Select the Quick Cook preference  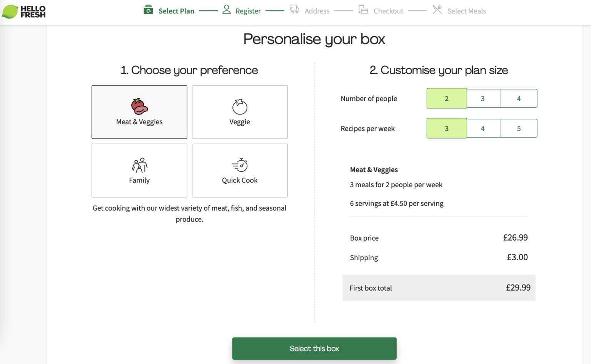click(239, 170)
